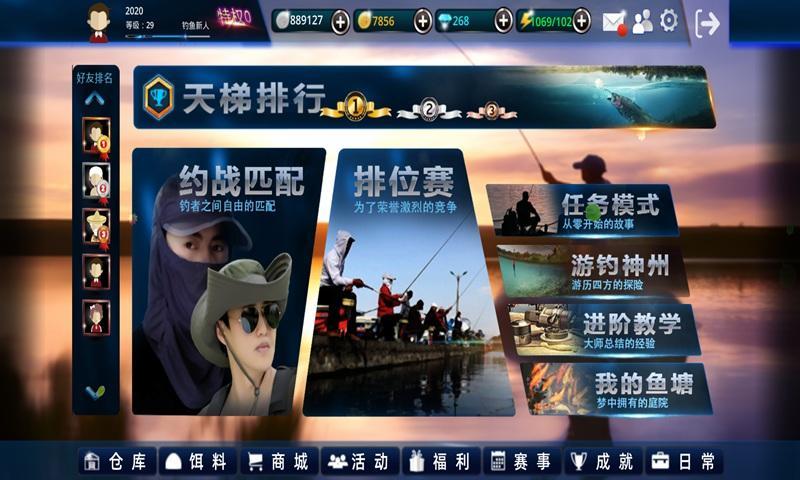
Task: Open the 商城 shop menu
Action: pos(279,461)
